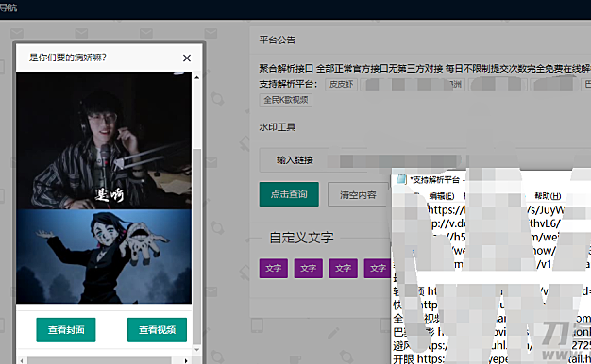Image resolution: width=591 pixels, height=364 pixels.
Task: Select the 皮皮虾 platform tag
Action: point(341,84)
